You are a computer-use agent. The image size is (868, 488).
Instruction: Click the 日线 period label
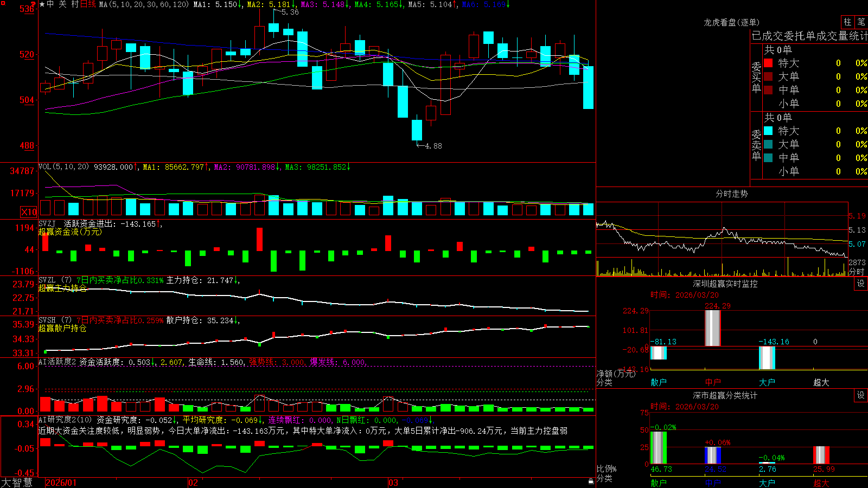[88, 4]
